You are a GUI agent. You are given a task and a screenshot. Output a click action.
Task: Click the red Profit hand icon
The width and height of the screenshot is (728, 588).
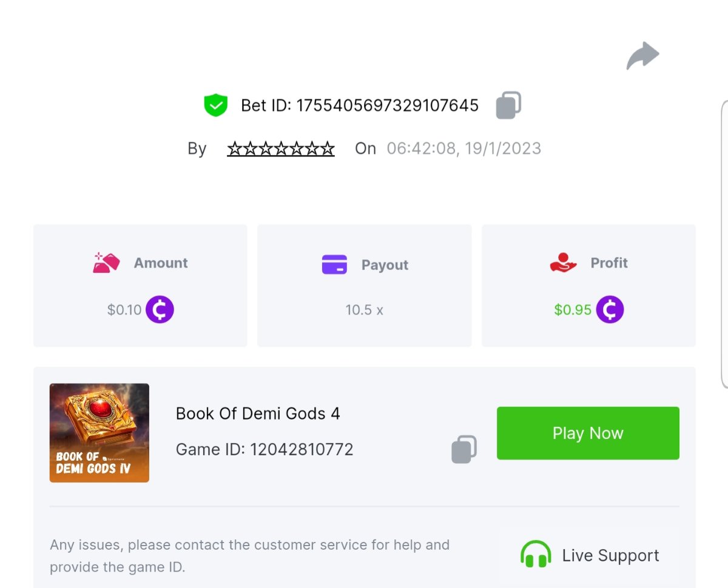563,263
